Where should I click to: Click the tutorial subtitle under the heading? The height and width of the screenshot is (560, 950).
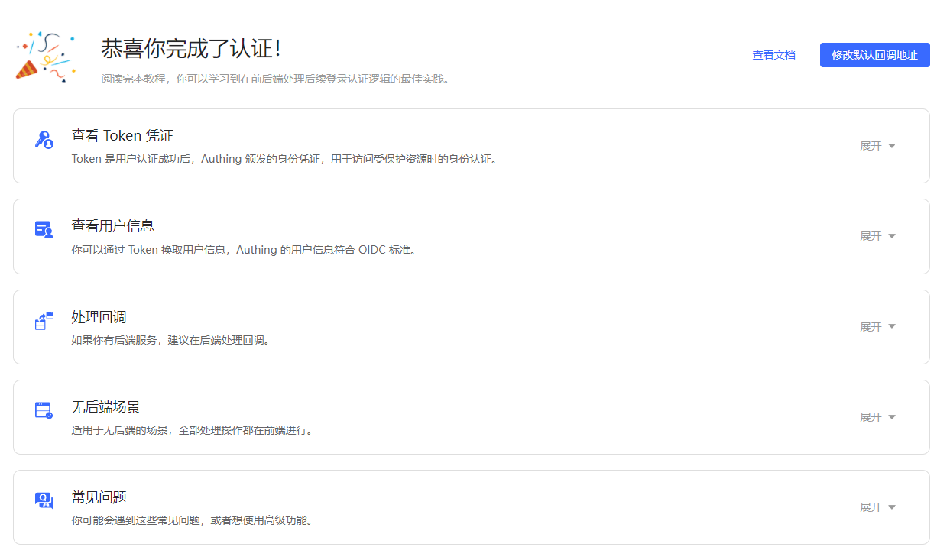(x=275, y=79)
